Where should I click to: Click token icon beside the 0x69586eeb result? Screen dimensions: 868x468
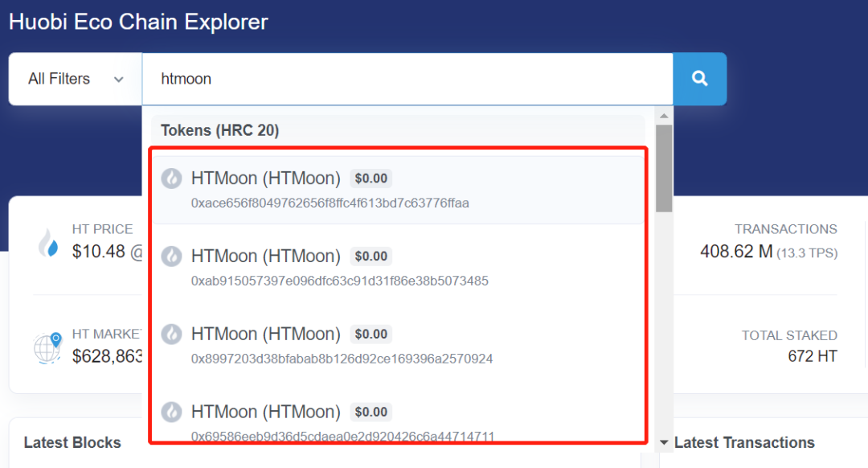172,412
